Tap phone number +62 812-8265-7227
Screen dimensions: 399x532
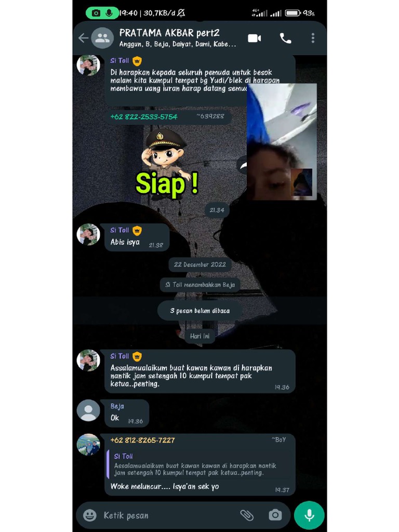(x=142, y=440)
